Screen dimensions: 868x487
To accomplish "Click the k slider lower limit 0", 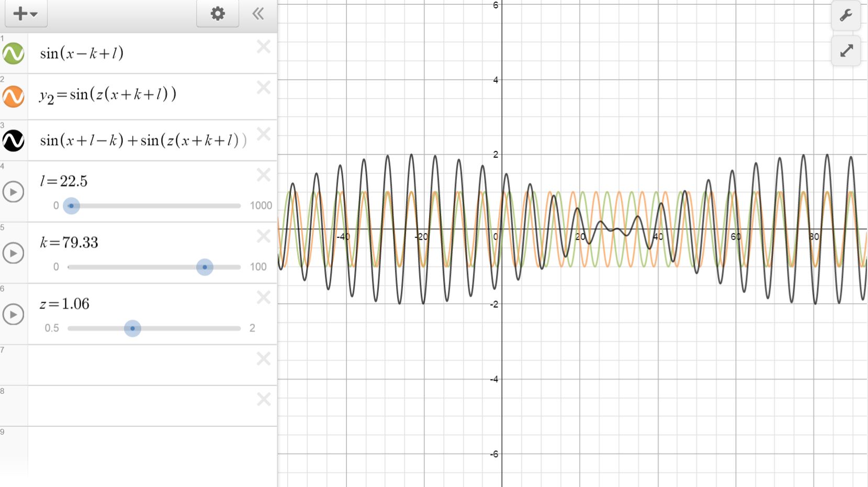I will (x=56, y=267).
